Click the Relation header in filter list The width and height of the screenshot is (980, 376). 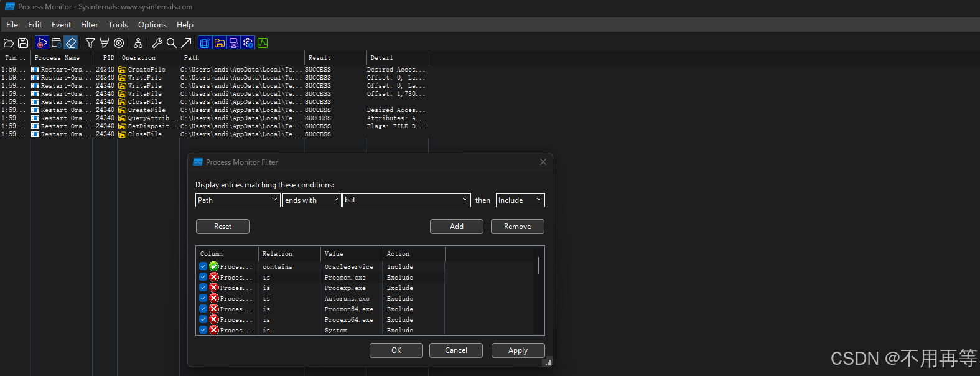289,254
